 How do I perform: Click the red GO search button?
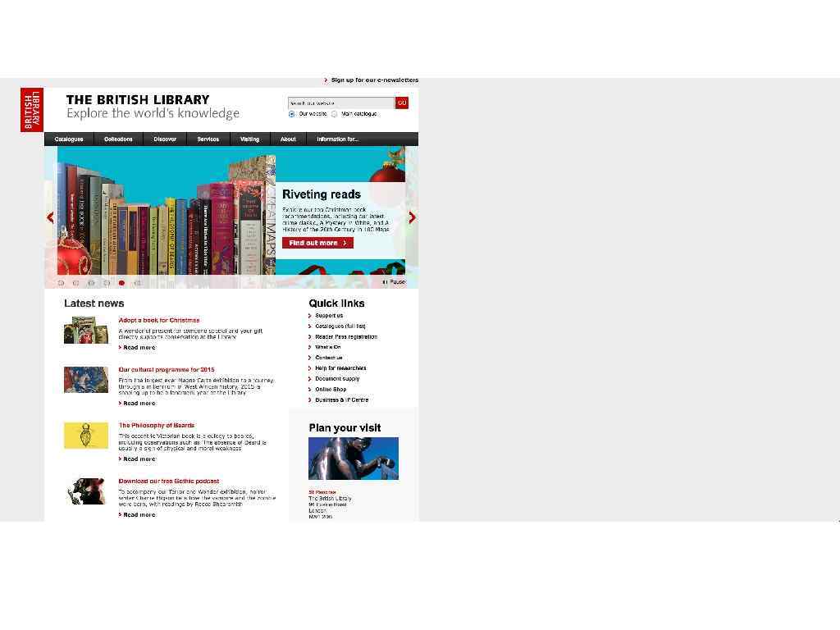(402, 103)
